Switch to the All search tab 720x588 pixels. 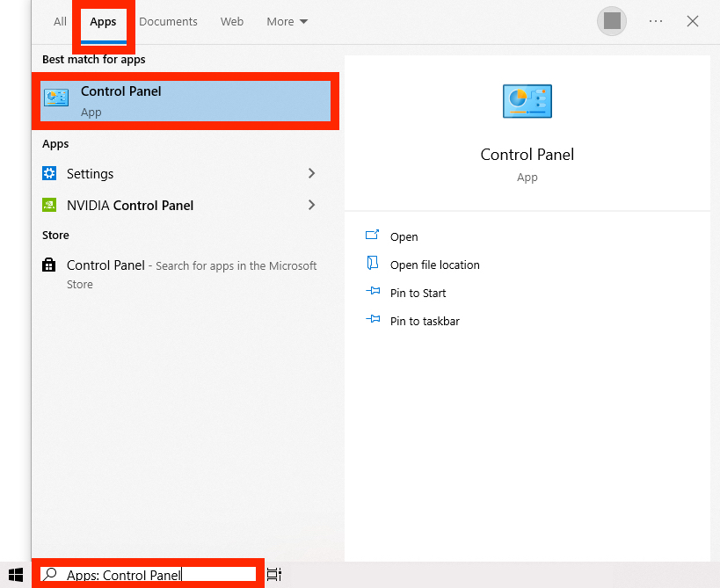60,22
